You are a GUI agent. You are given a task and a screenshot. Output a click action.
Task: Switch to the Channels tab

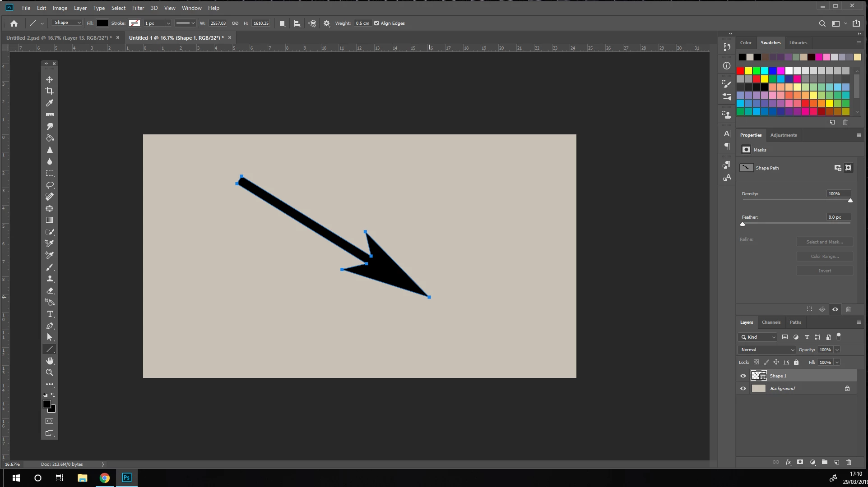coord(771,322)
